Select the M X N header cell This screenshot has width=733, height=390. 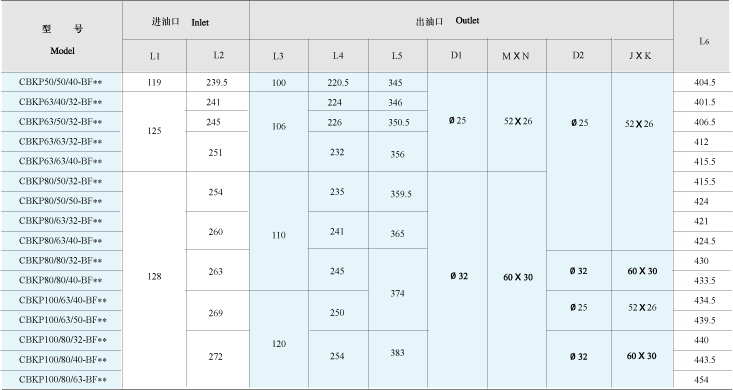517,56
